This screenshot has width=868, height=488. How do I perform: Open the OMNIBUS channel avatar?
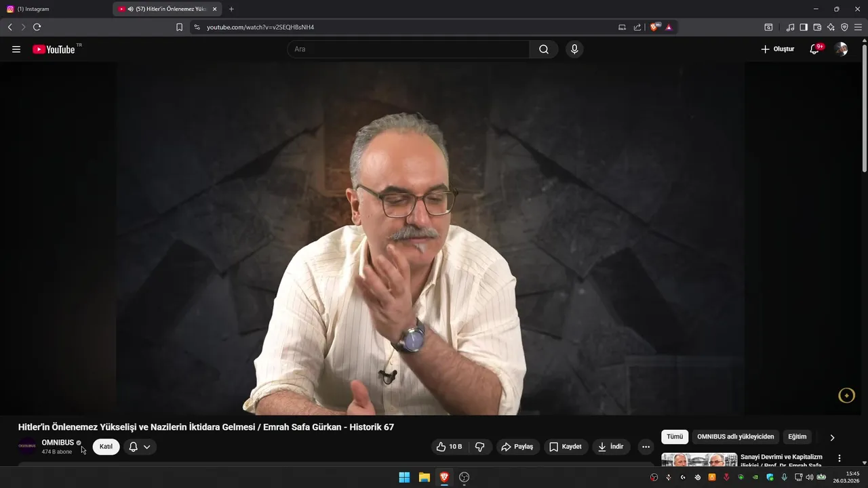coord(27,446)
